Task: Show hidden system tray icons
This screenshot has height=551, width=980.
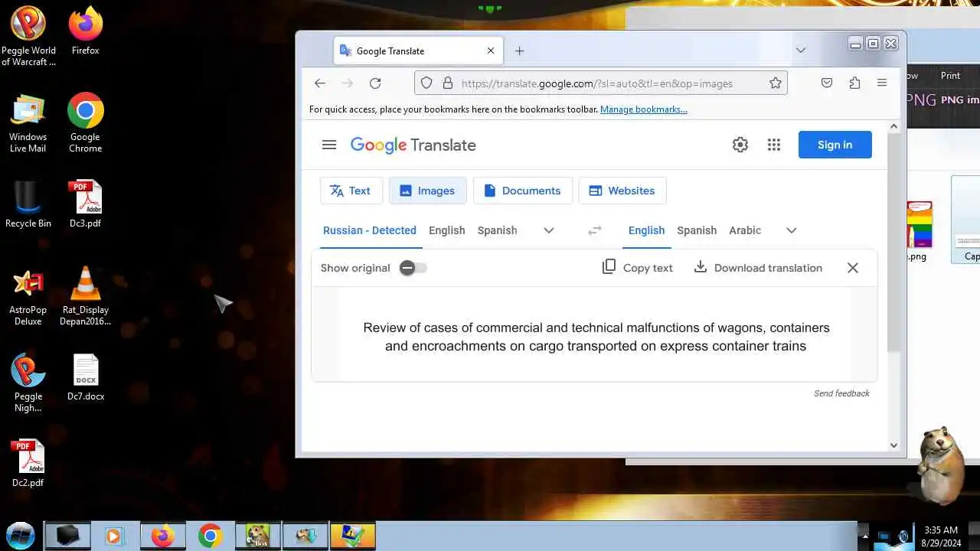Action: coord(864,536)
